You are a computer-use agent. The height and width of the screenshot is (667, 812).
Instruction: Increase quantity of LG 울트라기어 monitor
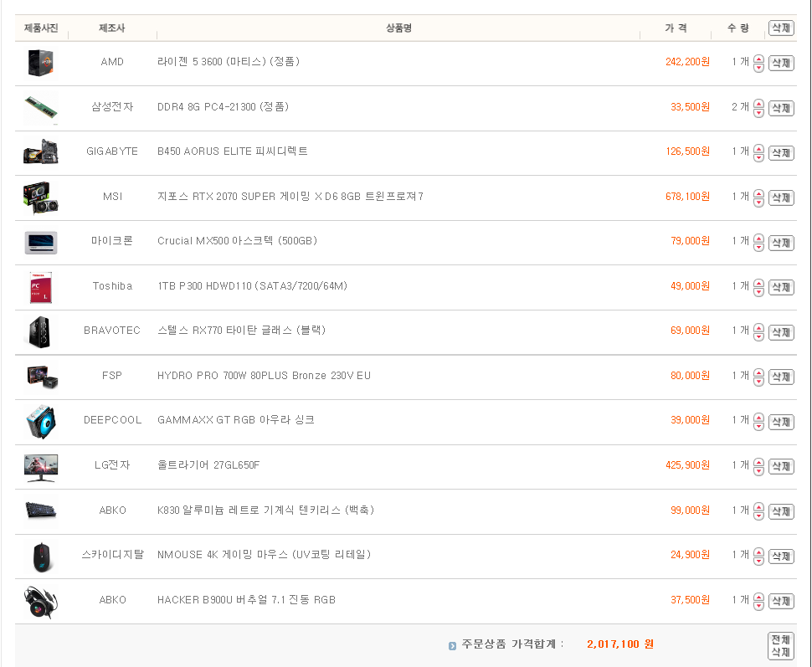tap(758, 463)
